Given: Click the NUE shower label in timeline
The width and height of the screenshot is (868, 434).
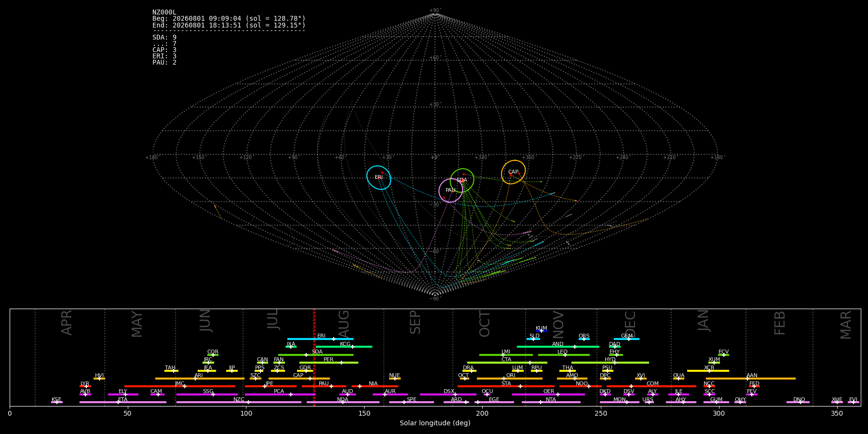Looking at the screenshot, I should 394,376.
